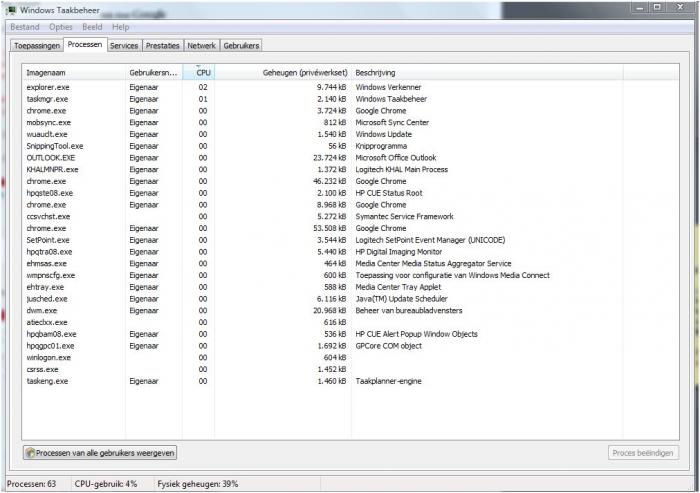This screenshot has height=493, width=700.
Task: Open the Beeld menu
Action: coord(92,27)
